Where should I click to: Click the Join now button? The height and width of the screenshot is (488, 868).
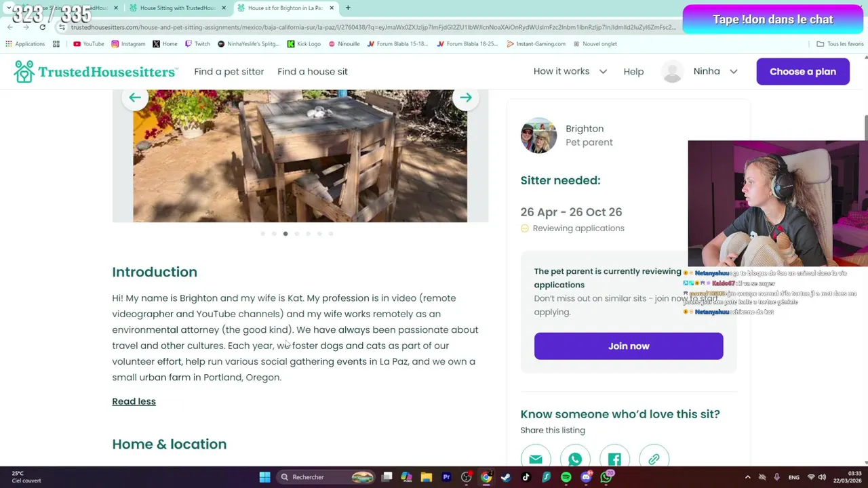[629, 346]
